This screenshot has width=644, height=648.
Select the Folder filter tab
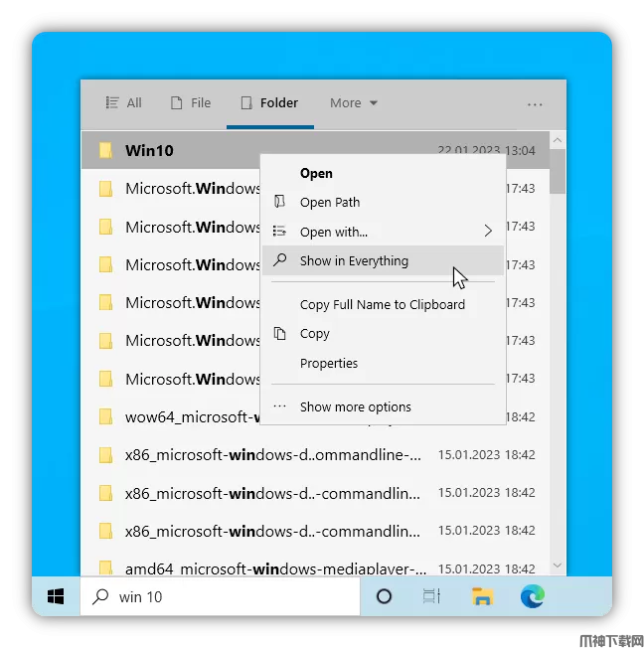(x=269, y=103)
